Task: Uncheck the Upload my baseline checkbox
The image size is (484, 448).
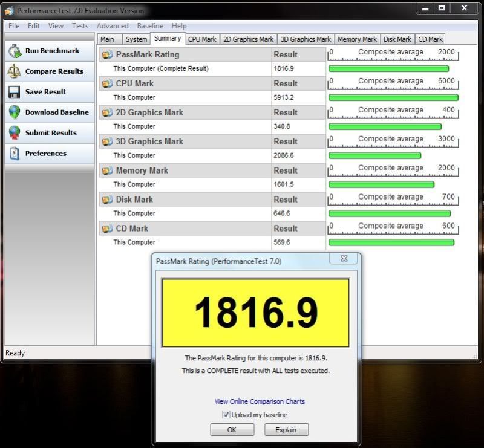Action: pyautogui.click(x=226, y=414)
